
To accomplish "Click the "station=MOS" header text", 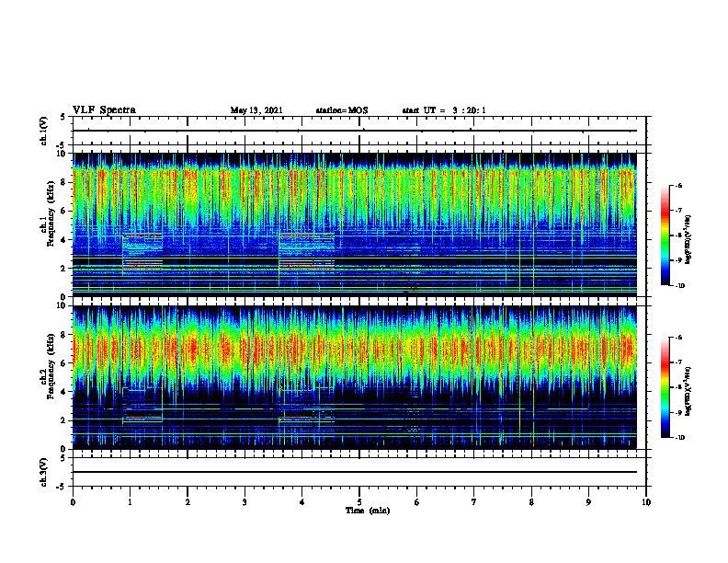I will pyautogui.click(x=342, y=110).
